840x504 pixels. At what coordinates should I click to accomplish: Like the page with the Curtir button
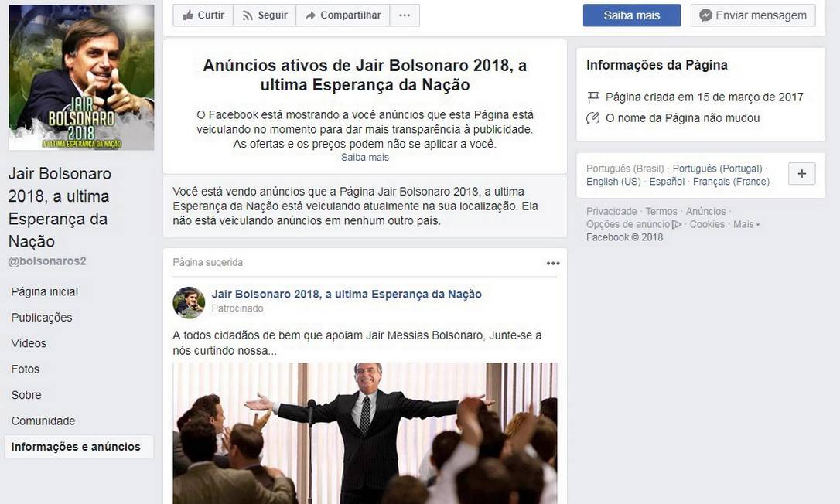pos(203,15)
